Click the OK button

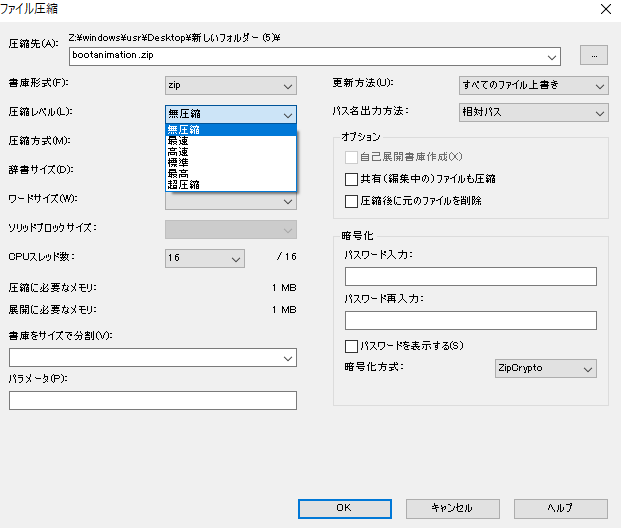coord(345,509)
